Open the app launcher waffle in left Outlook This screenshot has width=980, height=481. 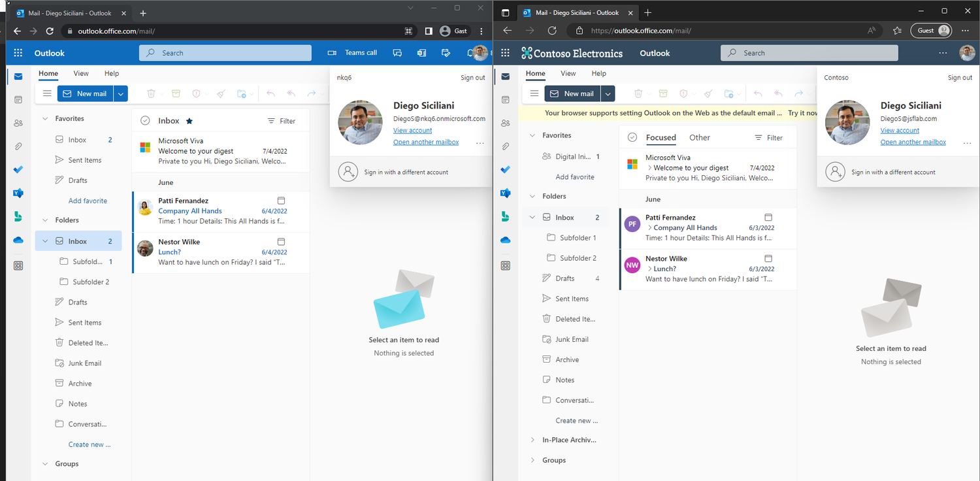point(18,53)
